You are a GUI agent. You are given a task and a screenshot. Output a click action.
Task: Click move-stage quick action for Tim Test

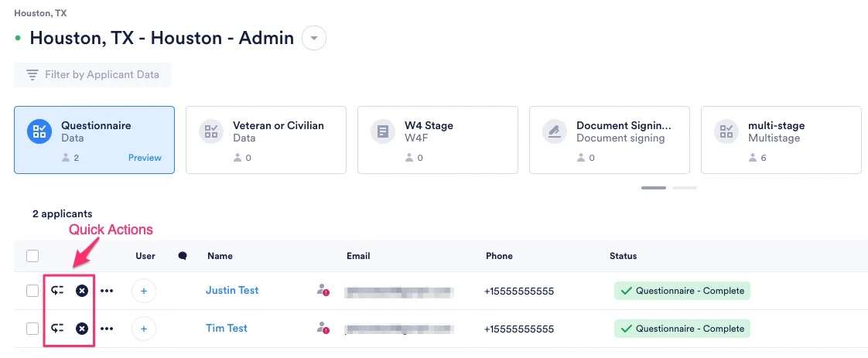tap(57, 329)
